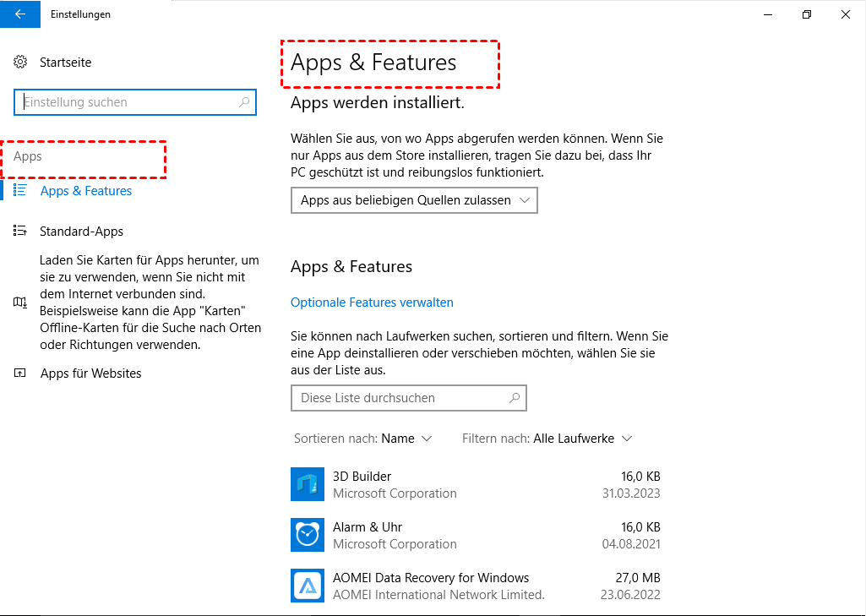Click the Apps für Websites icon
866x616 pixels.
20,373
